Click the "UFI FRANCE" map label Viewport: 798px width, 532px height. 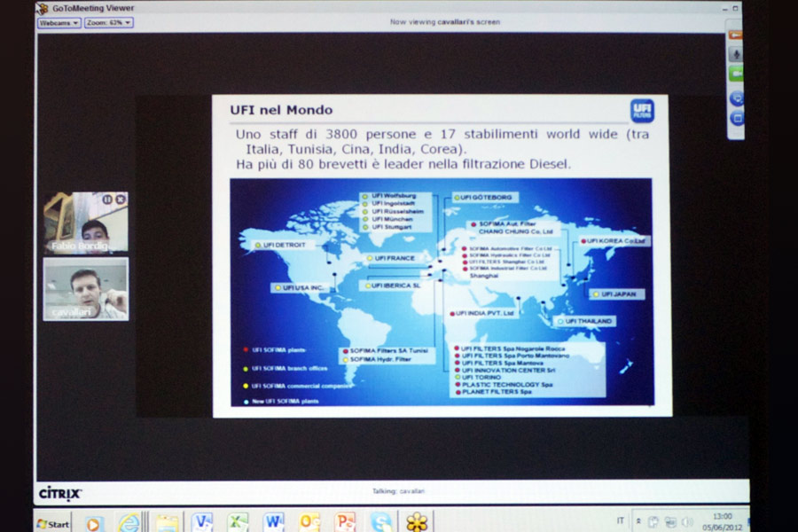tap(395, 258)
